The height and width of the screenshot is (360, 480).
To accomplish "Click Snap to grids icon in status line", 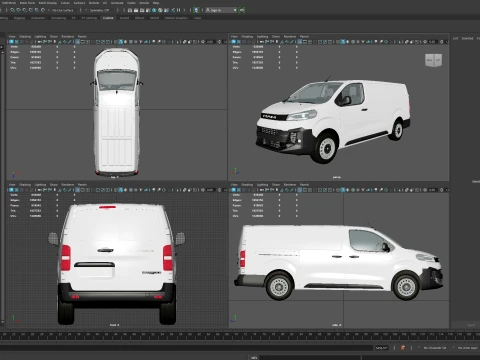I will click(x=12, y=10).
